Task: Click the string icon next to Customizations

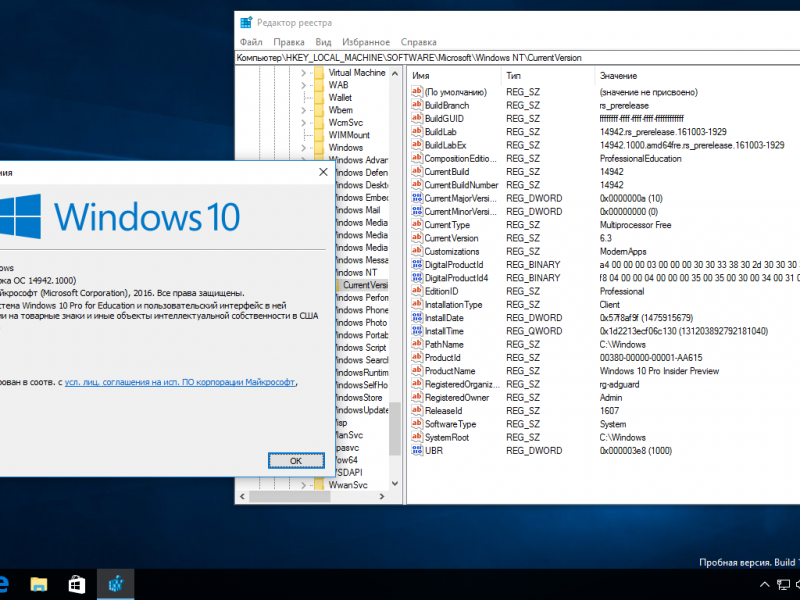Action: [417, 251]
